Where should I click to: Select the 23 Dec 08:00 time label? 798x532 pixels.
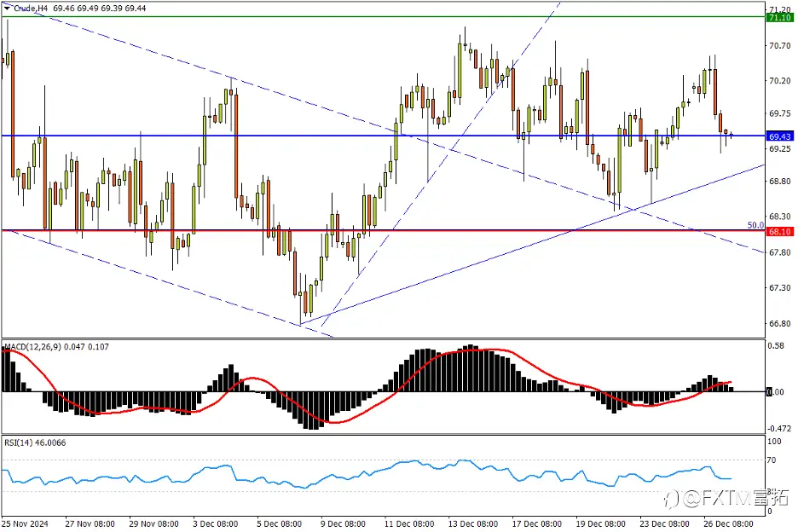[x=664, y=523]
